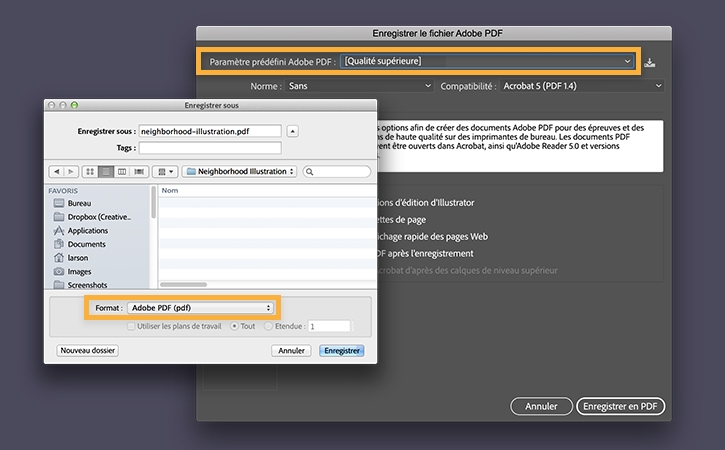Click Enregistrer en PDF button
Screen dimensions: 725x450
pos(620,406)
